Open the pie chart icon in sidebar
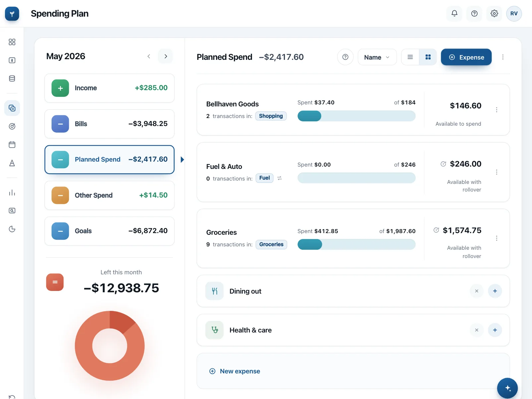 pyautogui.click(x=12, y=229)
